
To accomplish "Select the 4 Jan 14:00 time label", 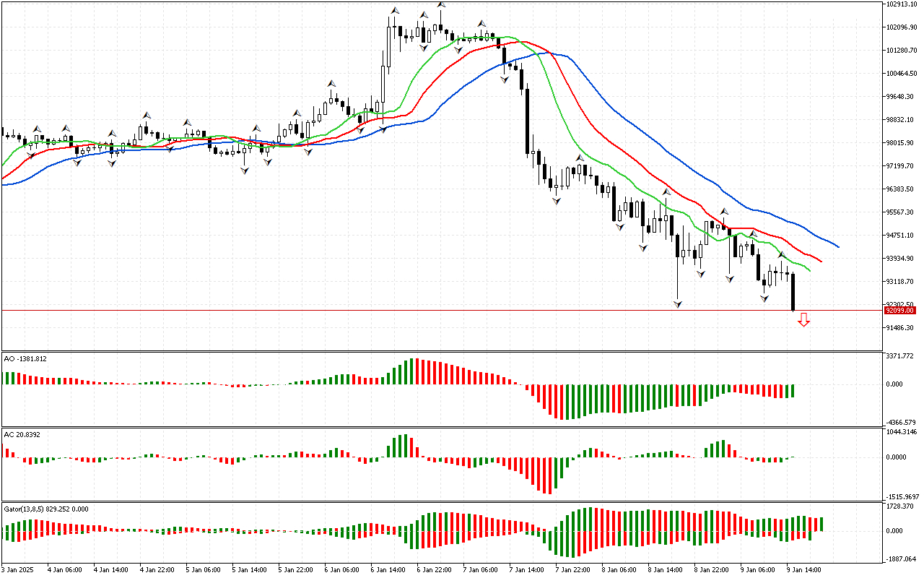I will (111, 569).
